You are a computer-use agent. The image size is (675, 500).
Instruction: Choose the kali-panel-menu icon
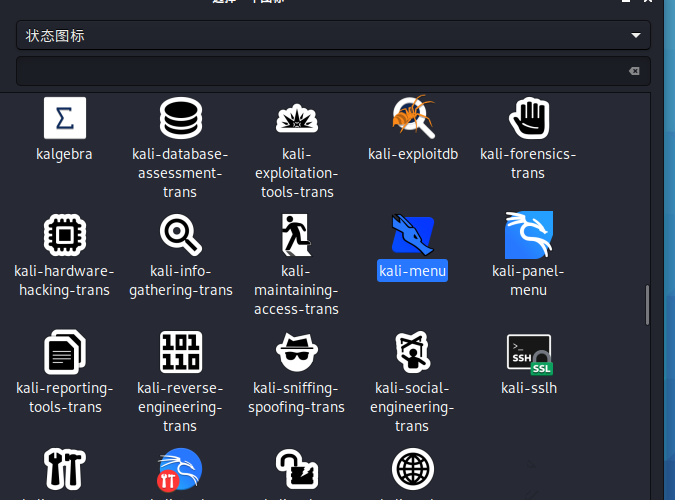point(528,235)
